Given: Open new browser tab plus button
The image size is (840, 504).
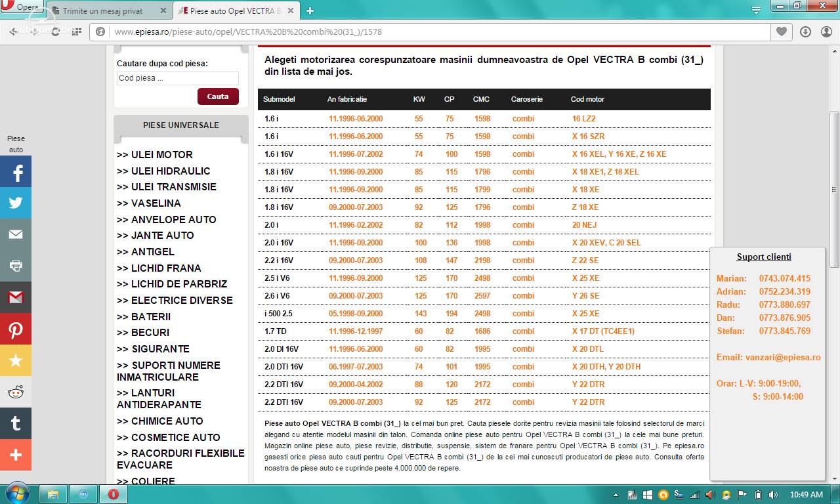Looking at the screenshot, I should point(310,10).
